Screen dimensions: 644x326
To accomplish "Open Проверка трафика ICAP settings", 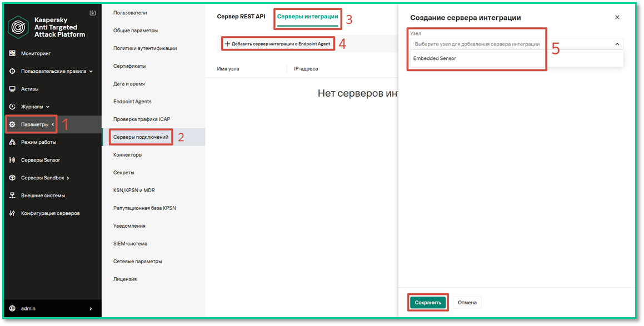I will point(142,119).
